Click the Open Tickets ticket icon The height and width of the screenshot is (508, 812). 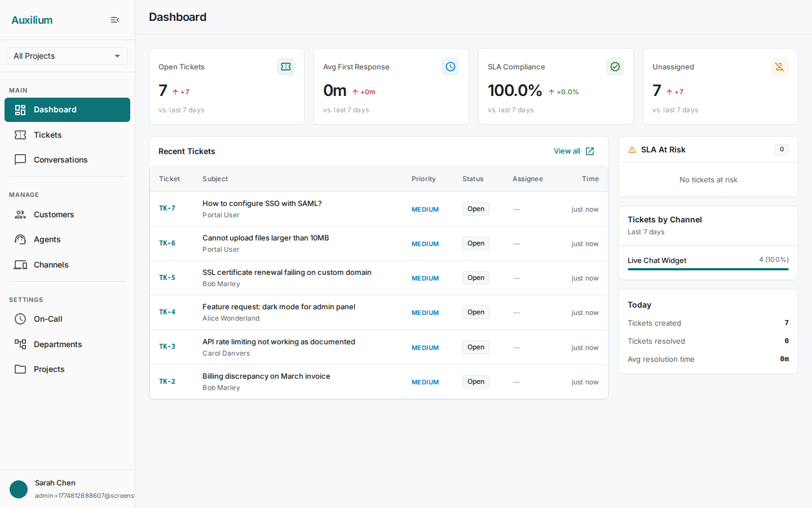pyautogui.click(x=286, y=66)
